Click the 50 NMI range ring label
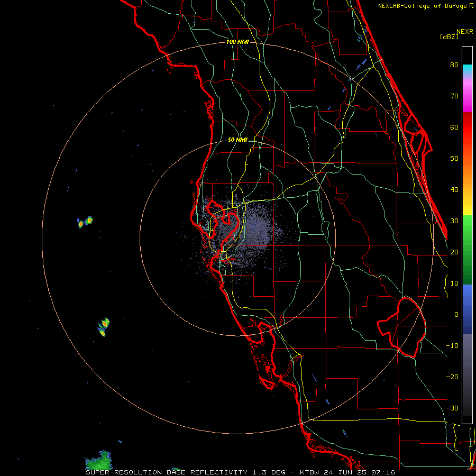Viewport: 476px width, 476px height. pos(237,140)
